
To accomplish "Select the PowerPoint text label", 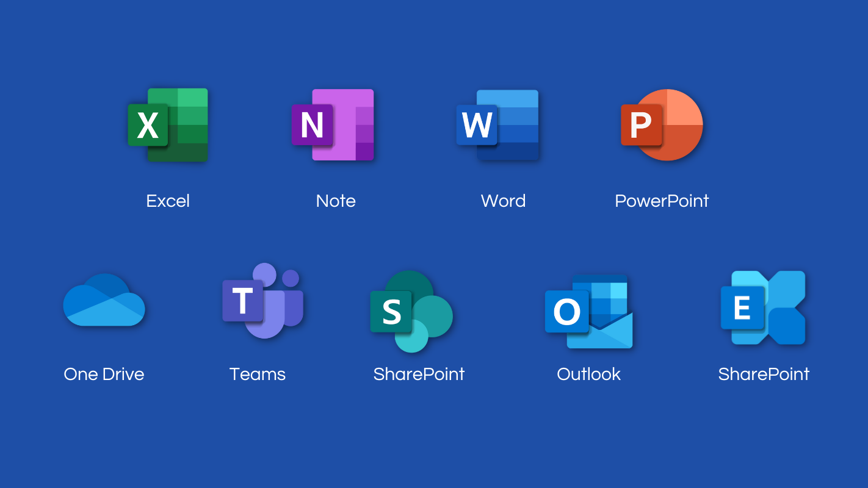I will click(x=662, y=201).
